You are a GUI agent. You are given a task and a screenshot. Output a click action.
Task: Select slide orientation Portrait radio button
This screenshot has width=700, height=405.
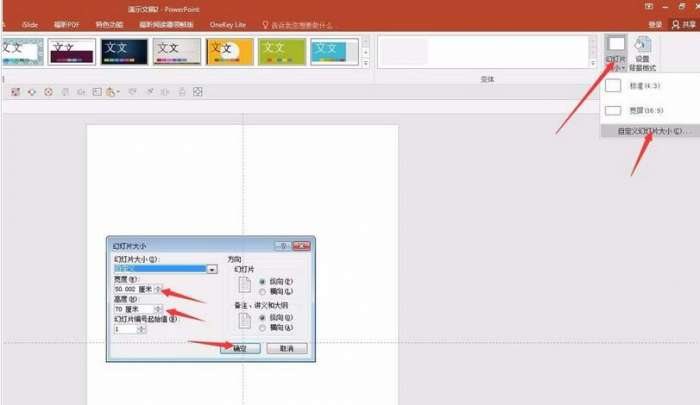(262, 281)
